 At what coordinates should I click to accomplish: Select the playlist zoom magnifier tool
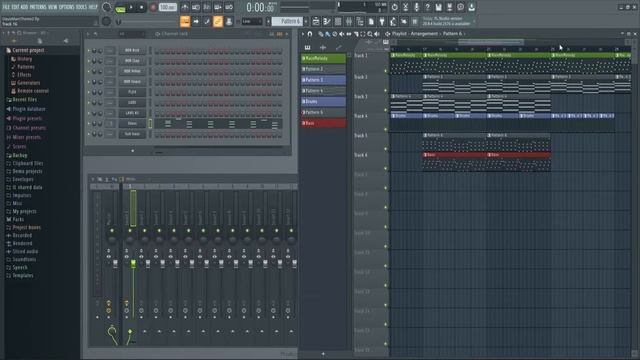coord(370,34)
